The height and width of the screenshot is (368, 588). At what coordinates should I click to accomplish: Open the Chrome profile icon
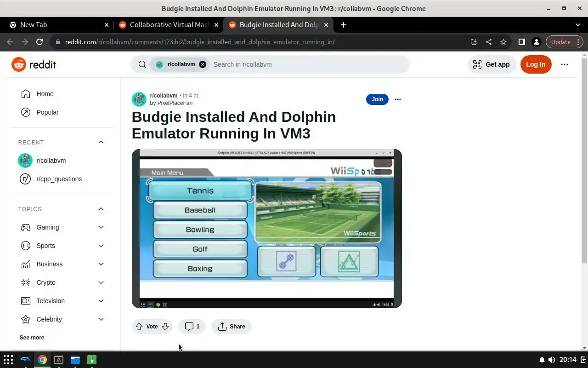[x=536, y=42]
